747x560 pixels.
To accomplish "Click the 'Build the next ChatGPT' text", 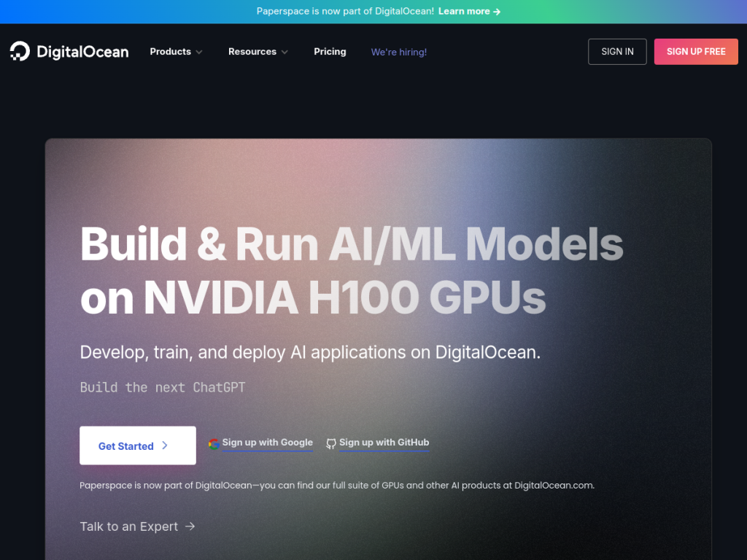I will [163, 387].
